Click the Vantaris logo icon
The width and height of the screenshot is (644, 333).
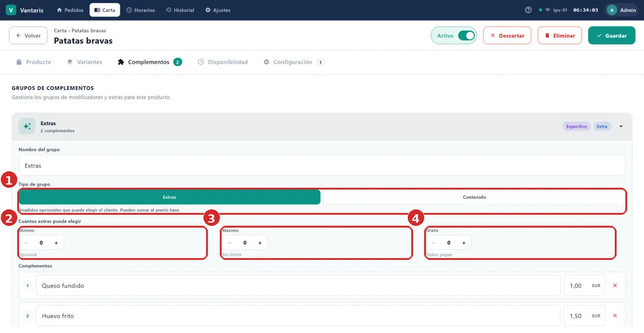[x=11, y=10]
